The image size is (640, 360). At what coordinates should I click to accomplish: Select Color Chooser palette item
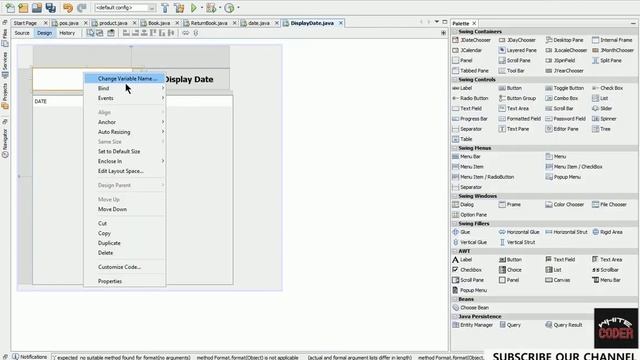click(564, 204)
